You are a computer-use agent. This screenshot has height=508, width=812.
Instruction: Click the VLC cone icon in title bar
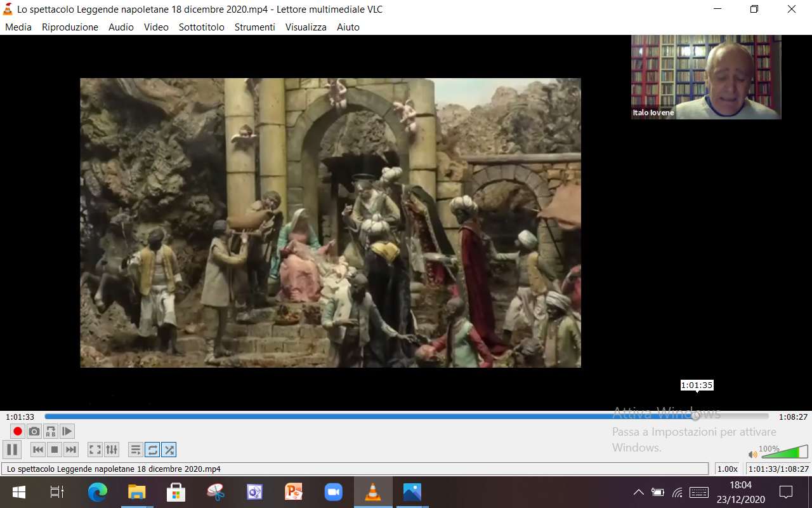[8, 9]
